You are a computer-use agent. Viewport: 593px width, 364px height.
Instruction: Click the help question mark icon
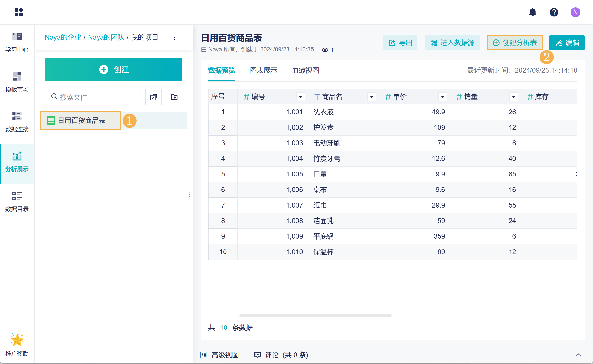tap(554, 12)
